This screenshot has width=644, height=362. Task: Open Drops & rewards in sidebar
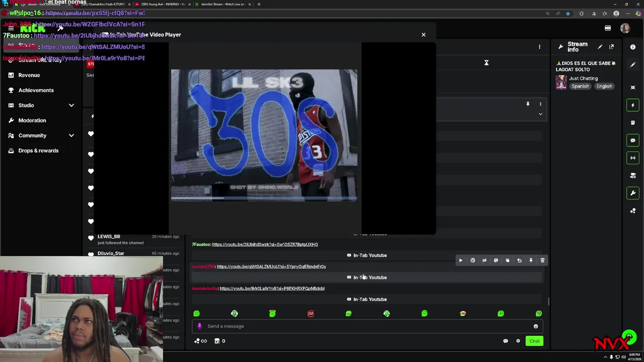pyautogui.click(x=41, y=150)
